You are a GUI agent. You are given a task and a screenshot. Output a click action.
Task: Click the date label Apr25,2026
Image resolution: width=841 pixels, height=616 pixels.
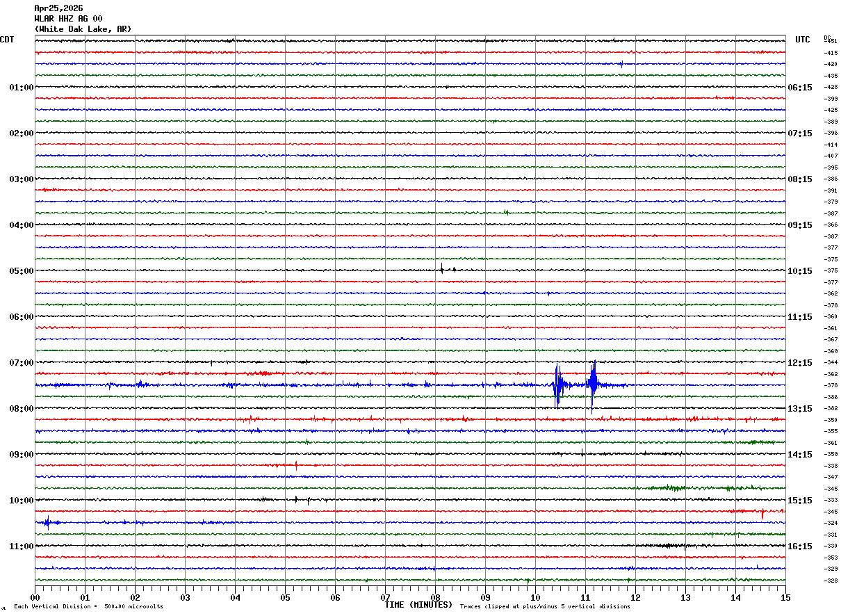point(58,8)
